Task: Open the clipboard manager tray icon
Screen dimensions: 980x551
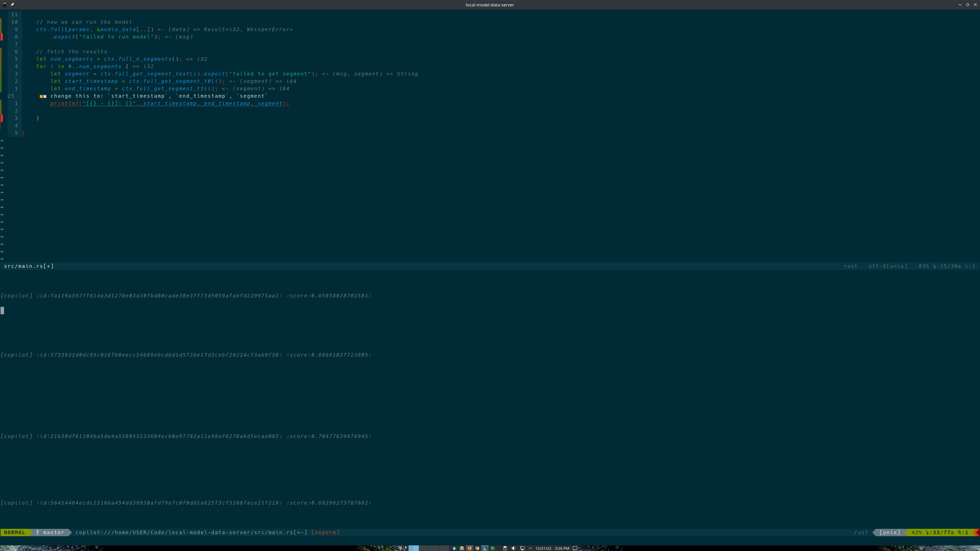Action: [x=505, y=548]
